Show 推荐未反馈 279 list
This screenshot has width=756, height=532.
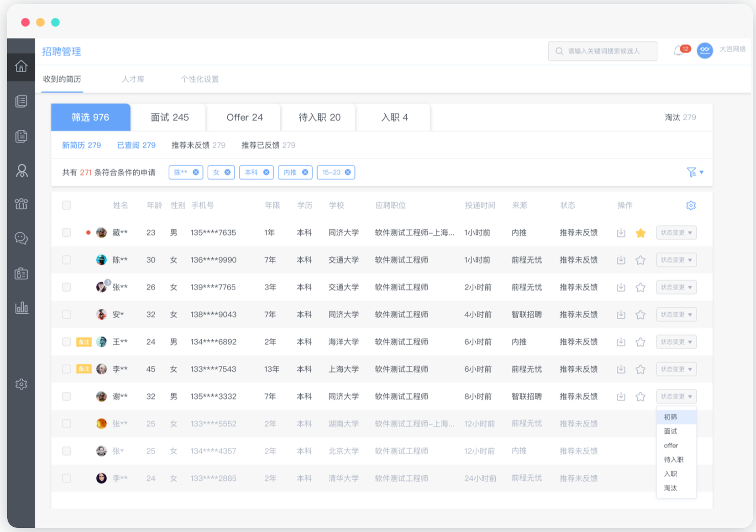coord(198,145)
